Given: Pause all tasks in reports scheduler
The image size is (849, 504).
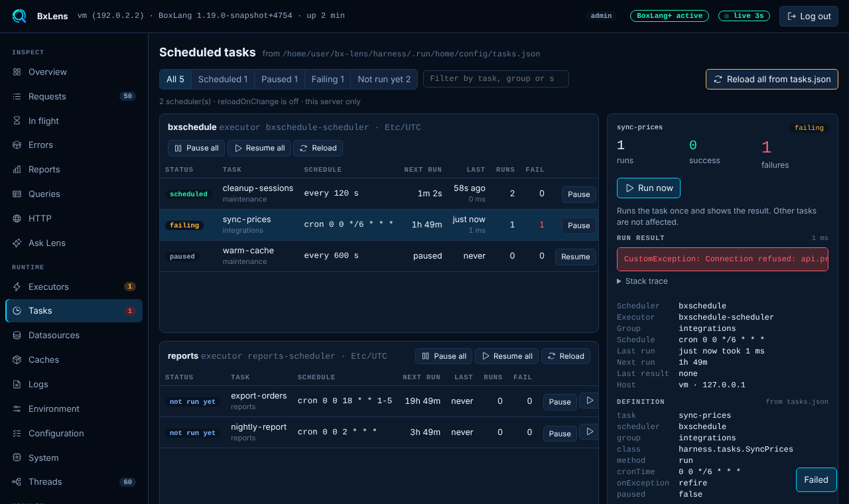Looking at the screenshot, I should coord(444,356).
